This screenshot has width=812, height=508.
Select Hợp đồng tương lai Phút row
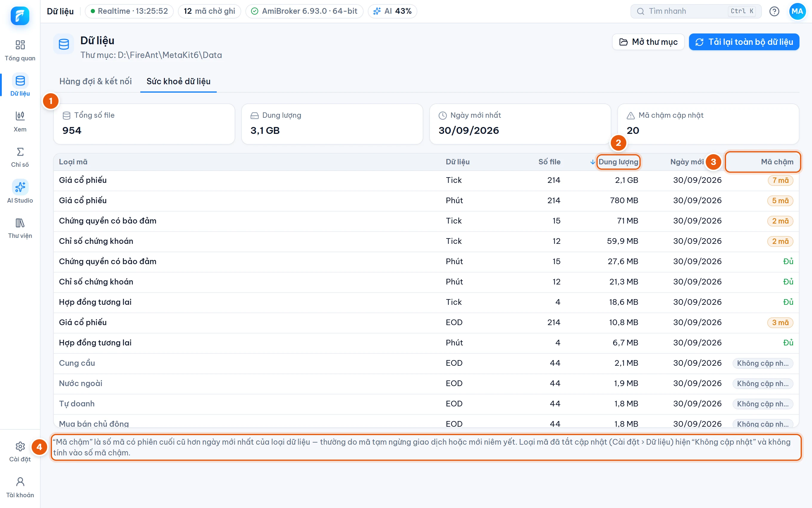[426, 343]
